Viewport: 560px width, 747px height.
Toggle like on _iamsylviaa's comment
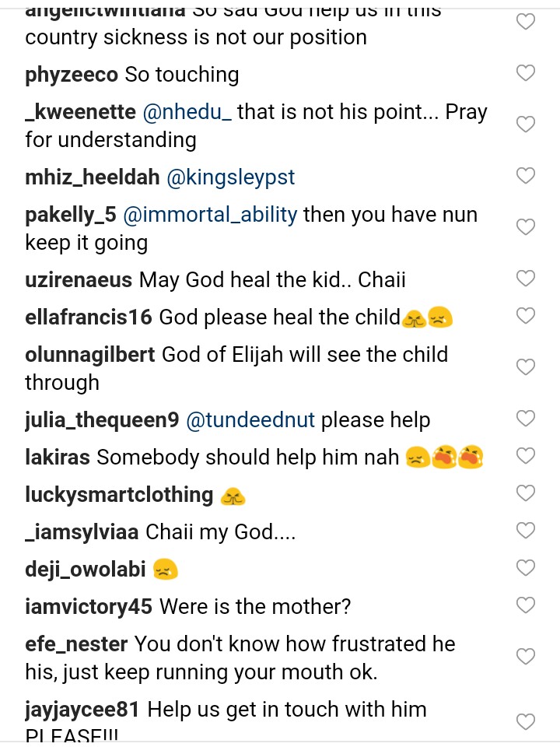(x=526, y=531)
